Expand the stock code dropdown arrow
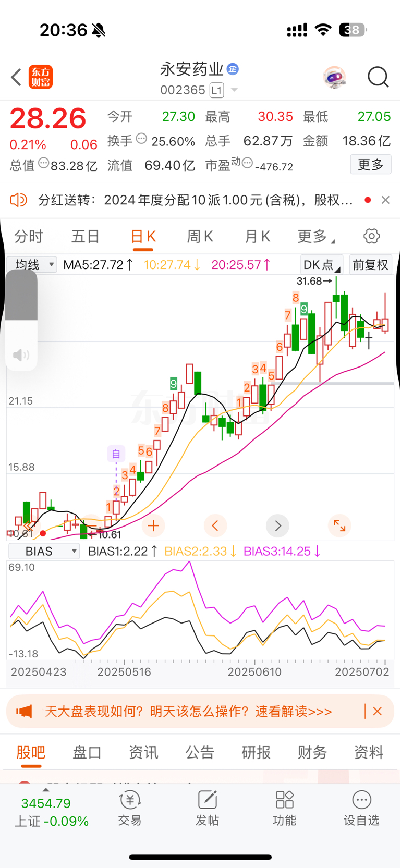The image size is (401, 868). coord(234,90)
